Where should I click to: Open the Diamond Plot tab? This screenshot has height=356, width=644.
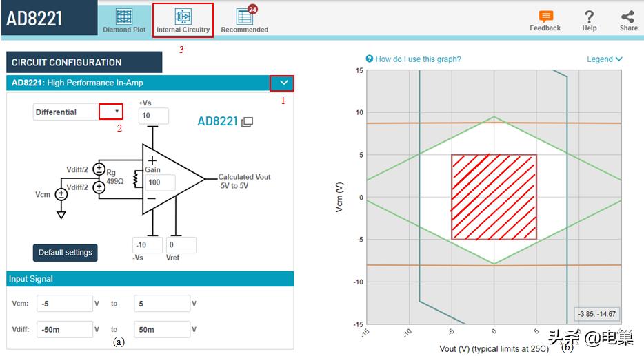[x=124, y=21]
